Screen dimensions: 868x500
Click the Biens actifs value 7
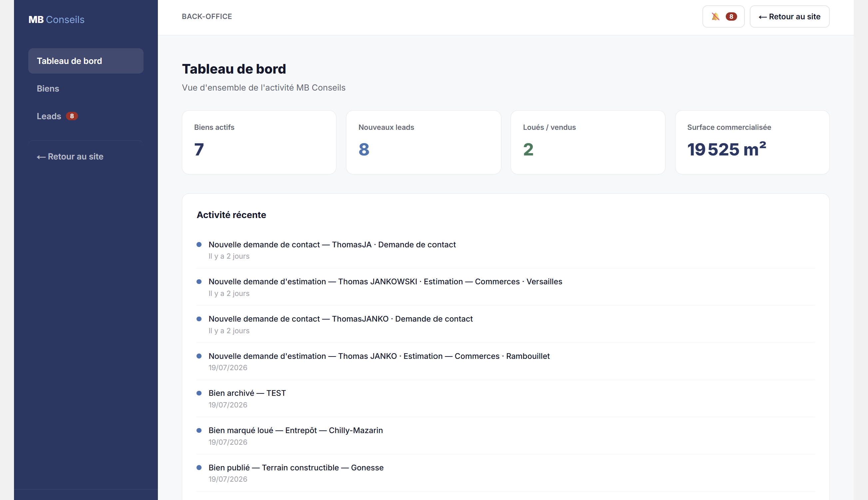199,149
